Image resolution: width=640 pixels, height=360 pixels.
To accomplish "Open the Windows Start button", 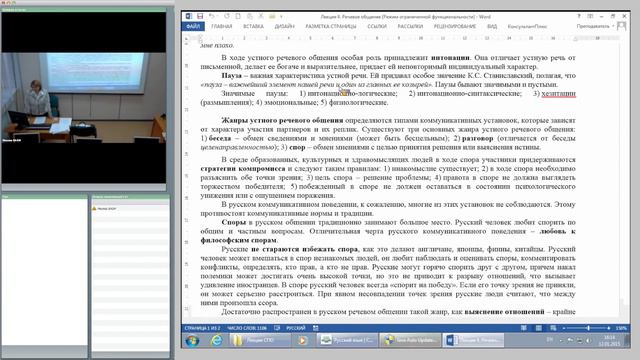I will (x=192, y=340).
